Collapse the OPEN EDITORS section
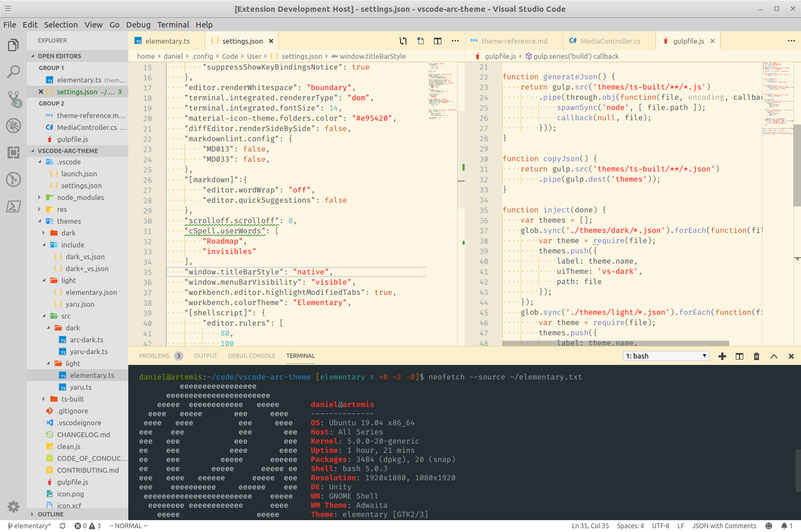Screen dimensions: 801x532 click(x=78, y=56)
